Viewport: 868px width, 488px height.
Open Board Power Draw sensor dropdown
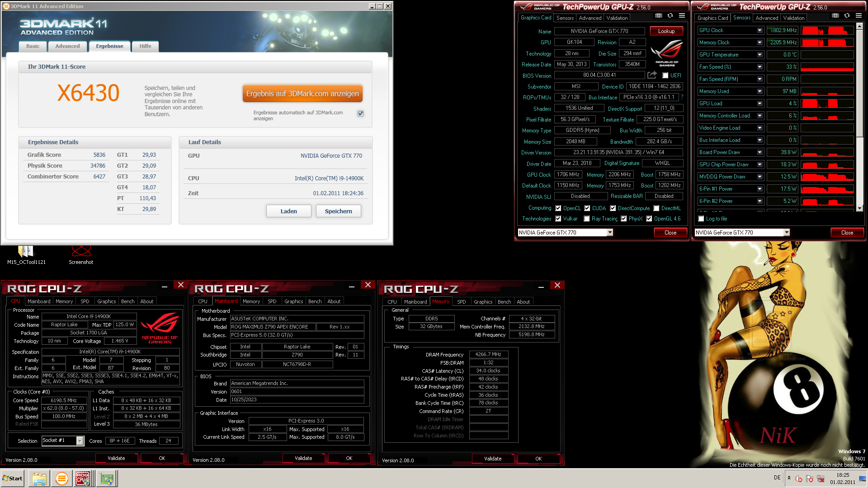point(759,152)
